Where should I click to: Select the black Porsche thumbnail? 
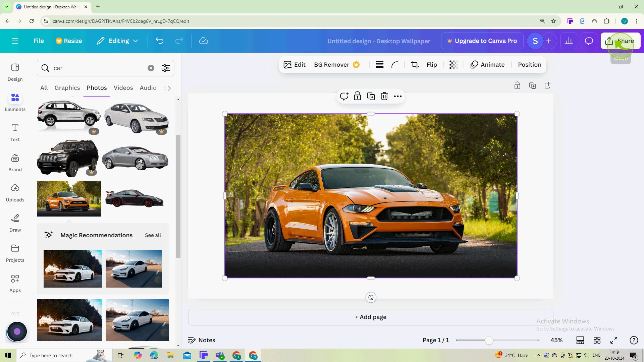point(135,198)
